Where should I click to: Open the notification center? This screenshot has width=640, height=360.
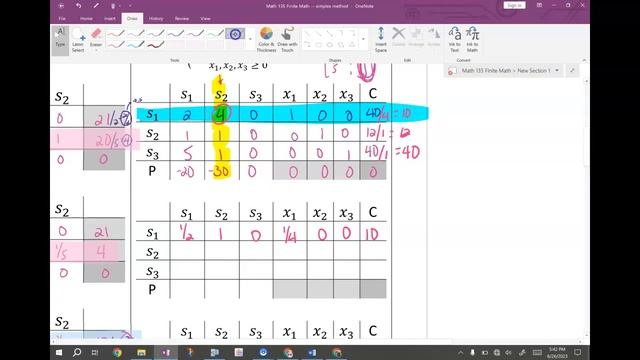[578, 352]
